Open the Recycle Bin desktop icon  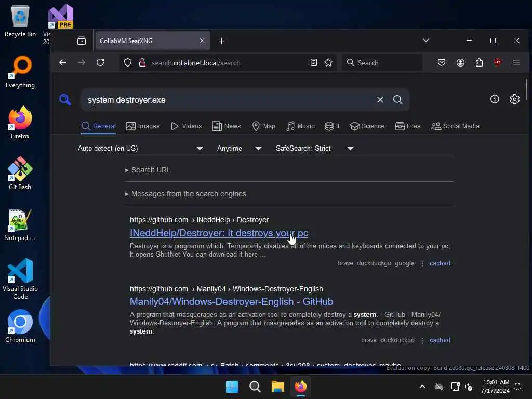[x=20, y=21]
